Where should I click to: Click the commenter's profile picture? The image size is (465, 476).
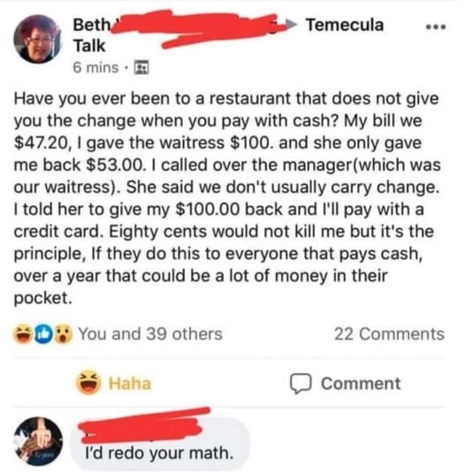tap(38, 441)
